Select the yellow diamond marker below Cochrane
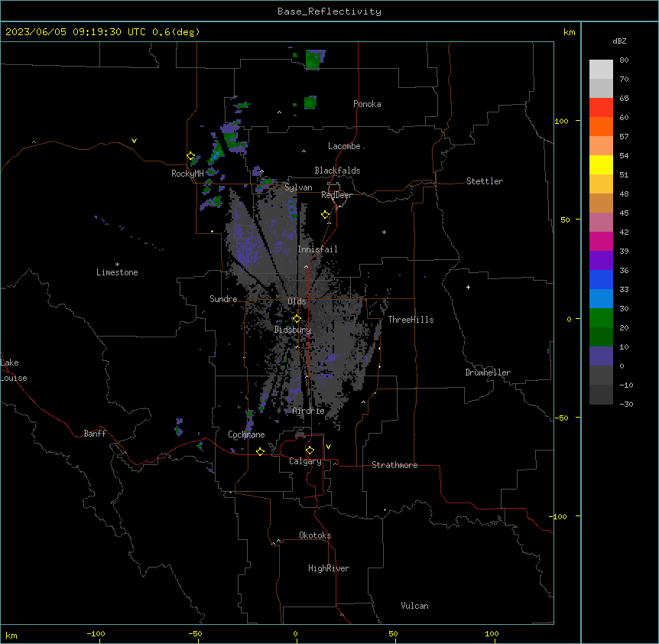 260,451
